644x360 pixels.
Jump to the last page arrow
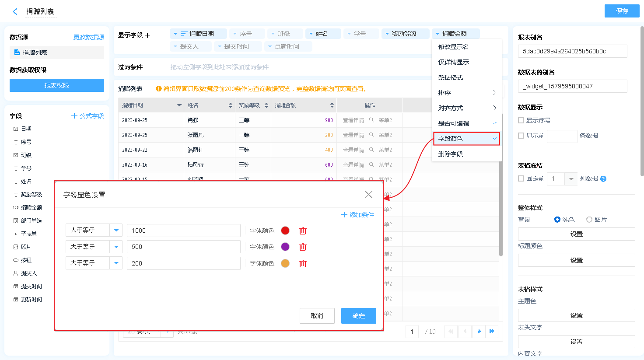[492, 332]
